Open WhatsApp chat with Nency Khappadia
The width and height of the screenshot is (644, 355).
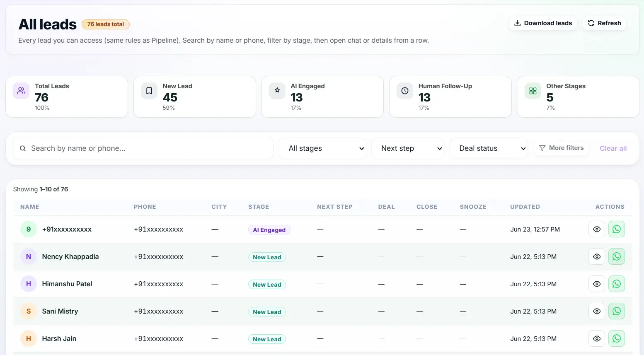coord(617,256)
